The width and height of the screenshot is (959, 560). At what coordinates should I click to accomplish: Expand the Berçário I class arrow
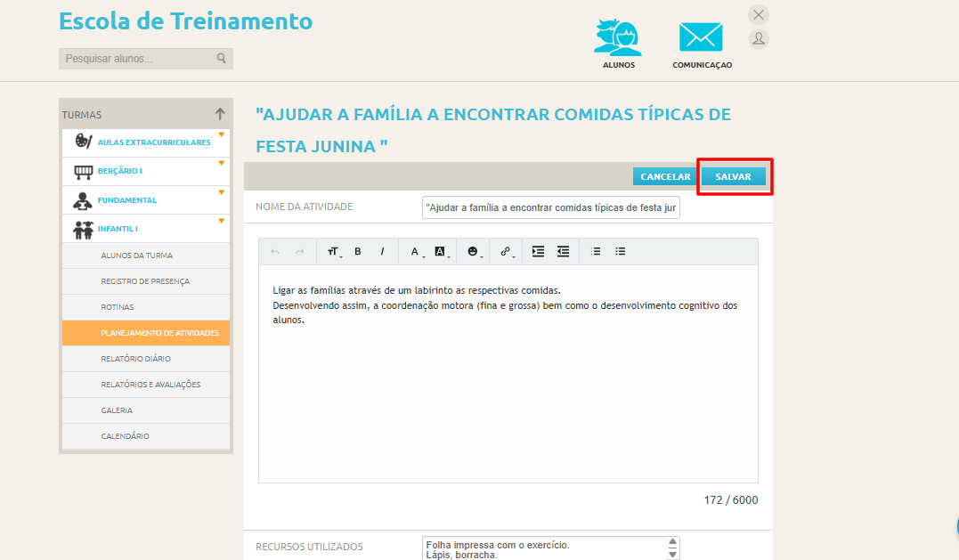[x=221, y=163]
